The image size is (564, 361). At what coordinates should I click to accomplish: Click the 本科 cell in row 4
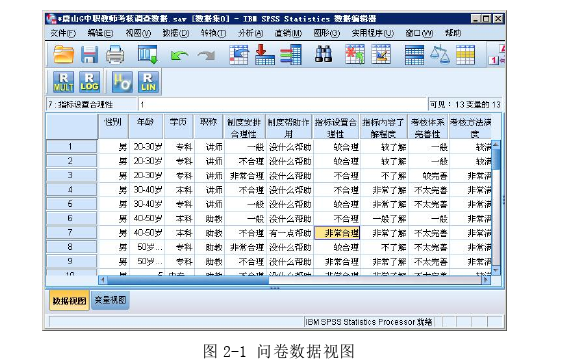tap(179, 190)
